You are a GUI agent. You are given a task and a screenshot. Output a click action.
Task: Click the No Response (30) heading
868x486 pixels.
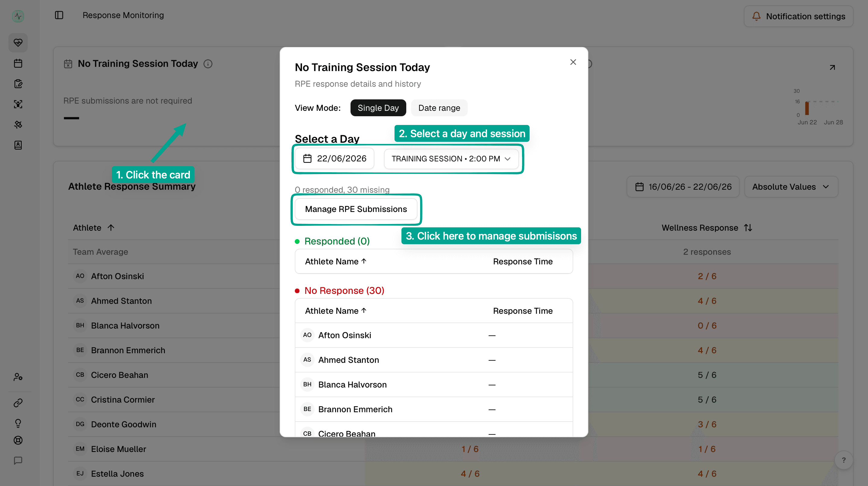pyautogui.click(x=344, y=291)
